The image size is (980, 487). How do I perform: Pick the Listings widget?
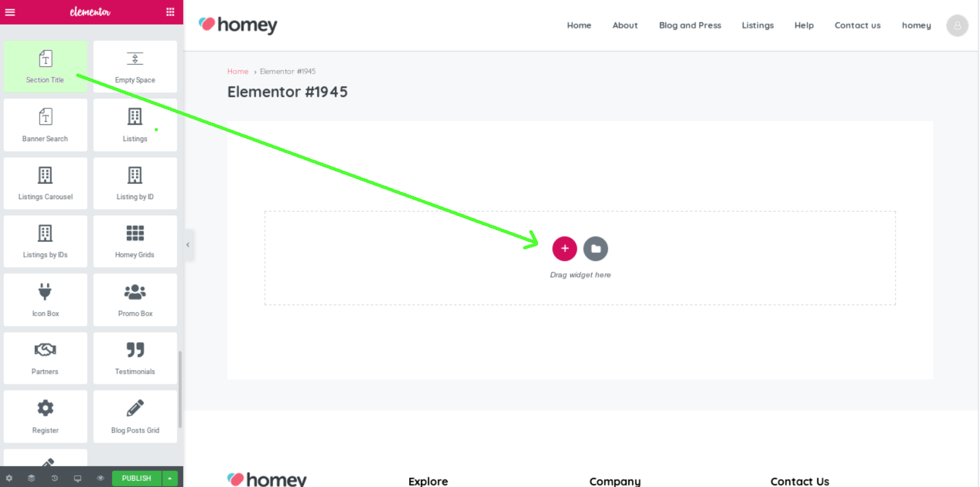click(x=135, y=125)
